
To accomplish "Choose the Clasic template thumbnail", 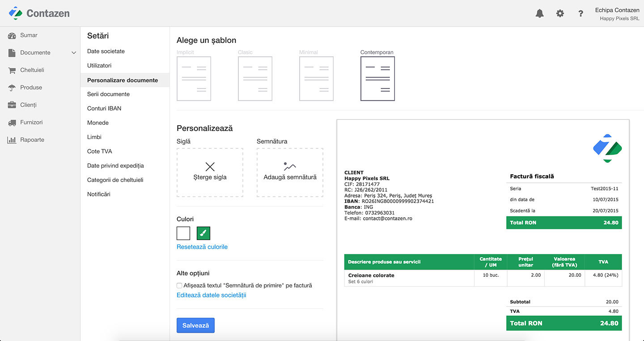I will pos(255,79).
